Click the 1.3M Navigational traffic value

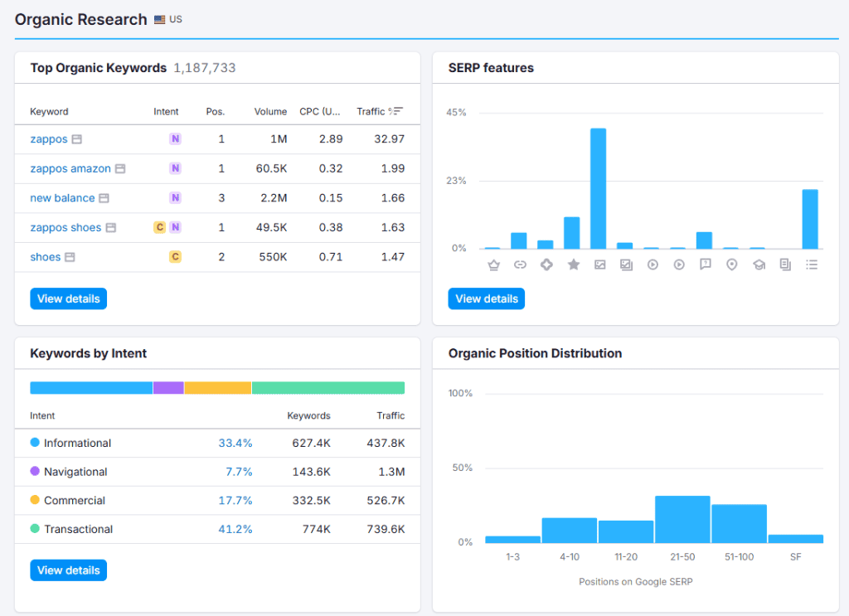391,472
